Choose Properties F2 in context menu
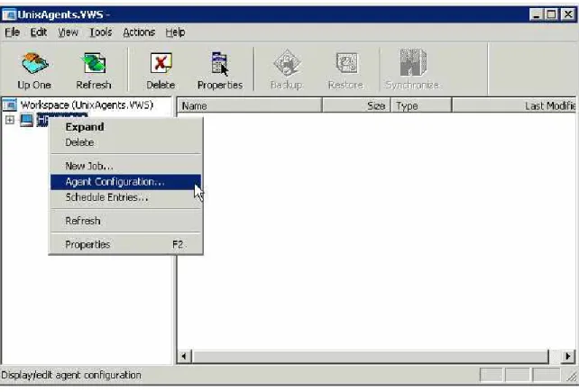Screen dimensions: 579x392 coord(125,244)
